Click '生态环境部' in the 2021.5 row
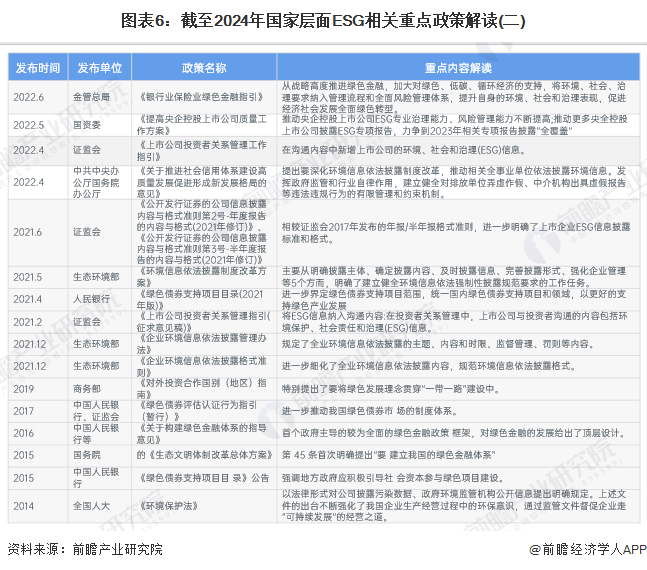The height and width of the screenshot is (570, 647). click(96, 277)
